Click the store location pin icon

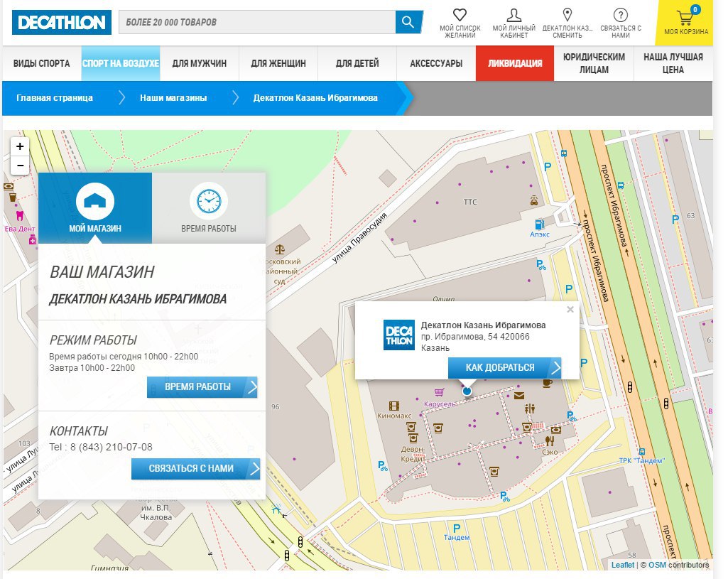point(567,14)
